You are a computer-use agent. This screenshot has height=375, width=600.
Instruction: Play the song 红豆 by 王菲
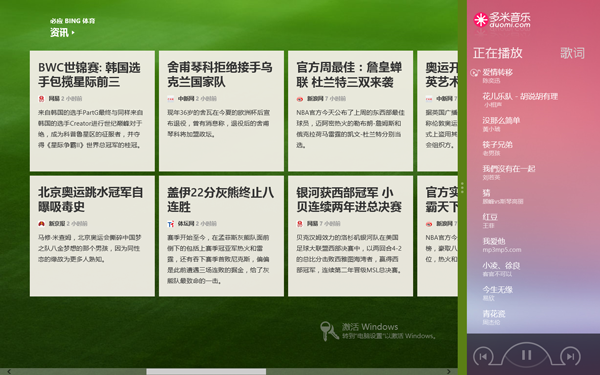coord(490,217)
